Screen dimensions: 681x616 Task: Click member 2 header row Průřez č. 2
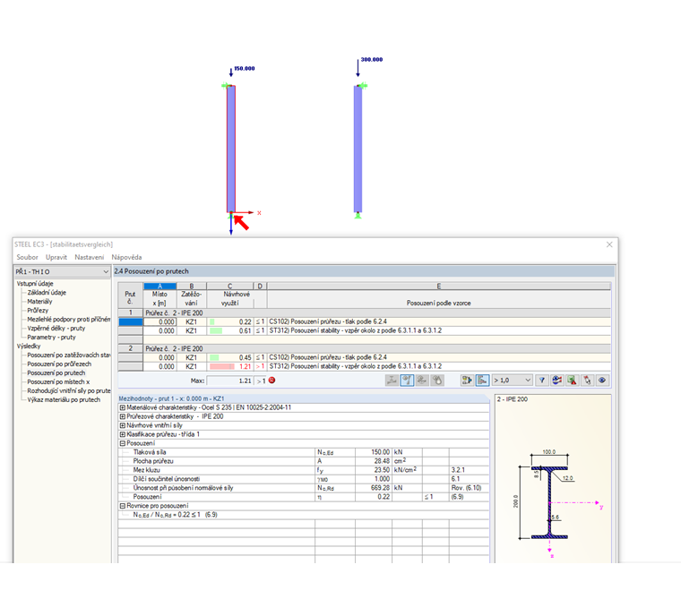365,348
